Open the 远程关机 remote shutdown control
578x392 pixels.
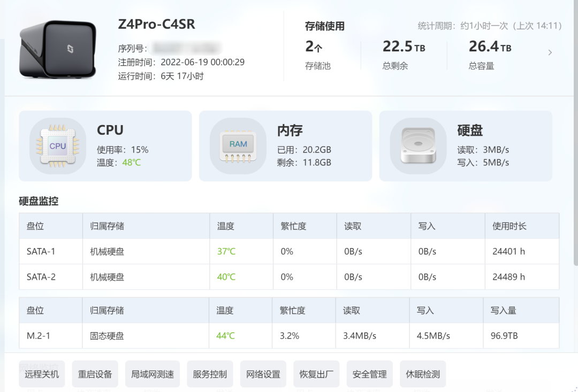tap(42, 374)
